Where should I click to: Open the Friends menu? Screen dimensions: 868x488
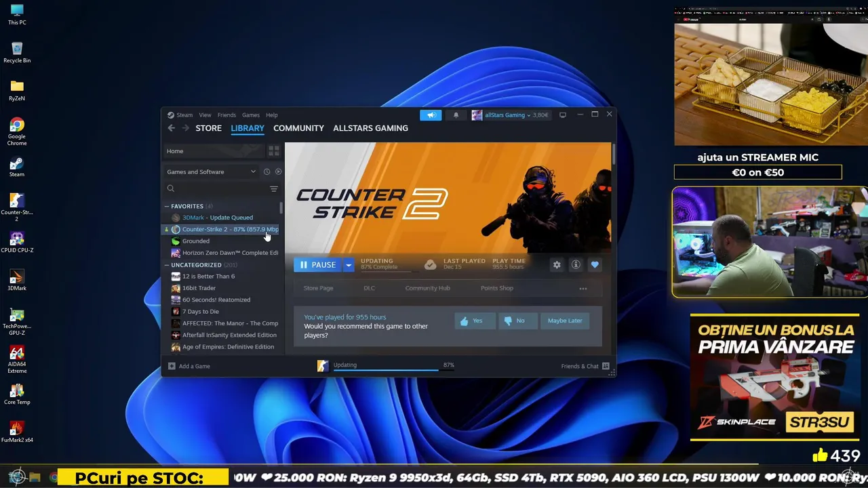click(x=226, y=115)
